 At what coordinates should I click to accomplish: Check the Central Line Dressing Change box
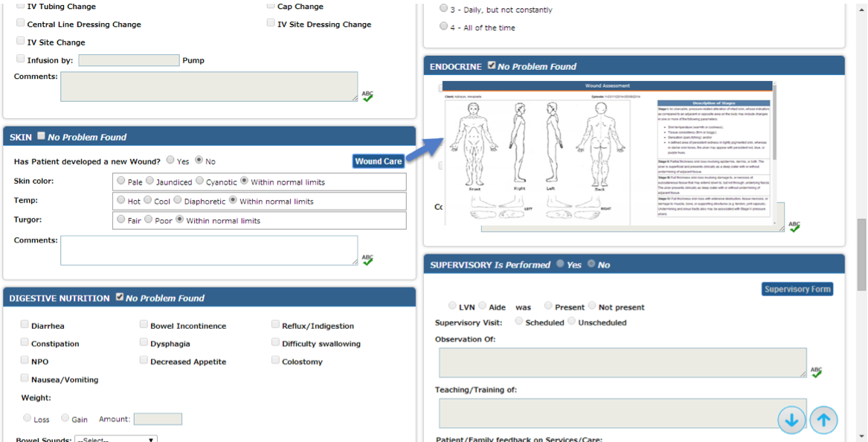21,23
